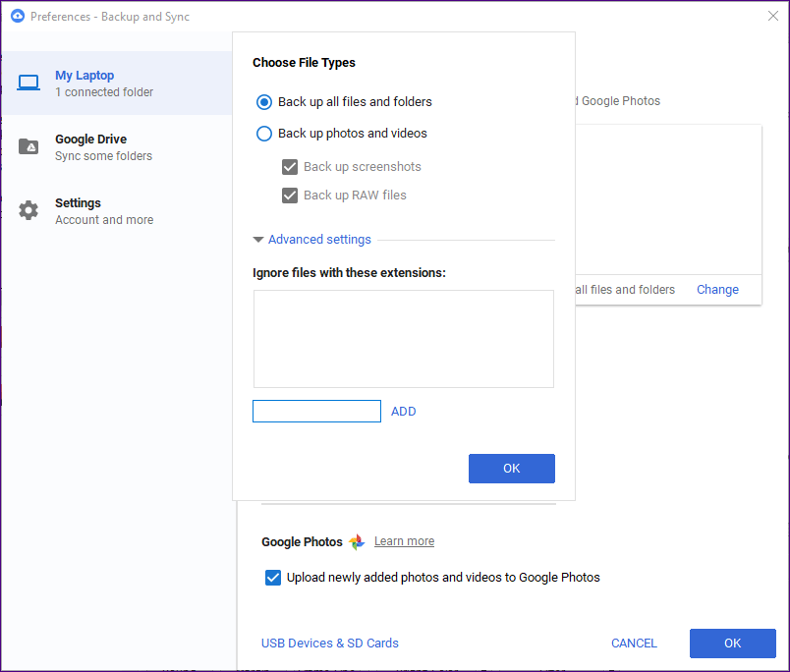Open USB Devices & SD Cards

(329, 644)
